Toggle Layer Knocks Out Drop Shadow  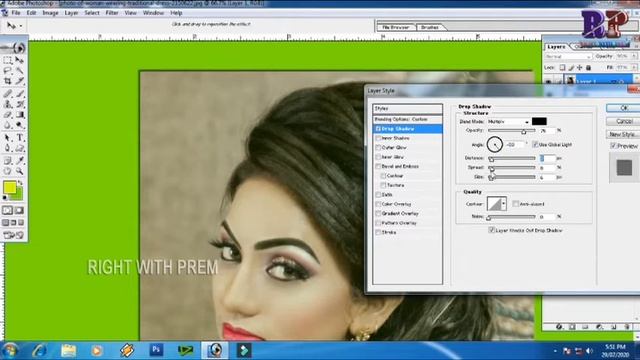tap(491, 230)
